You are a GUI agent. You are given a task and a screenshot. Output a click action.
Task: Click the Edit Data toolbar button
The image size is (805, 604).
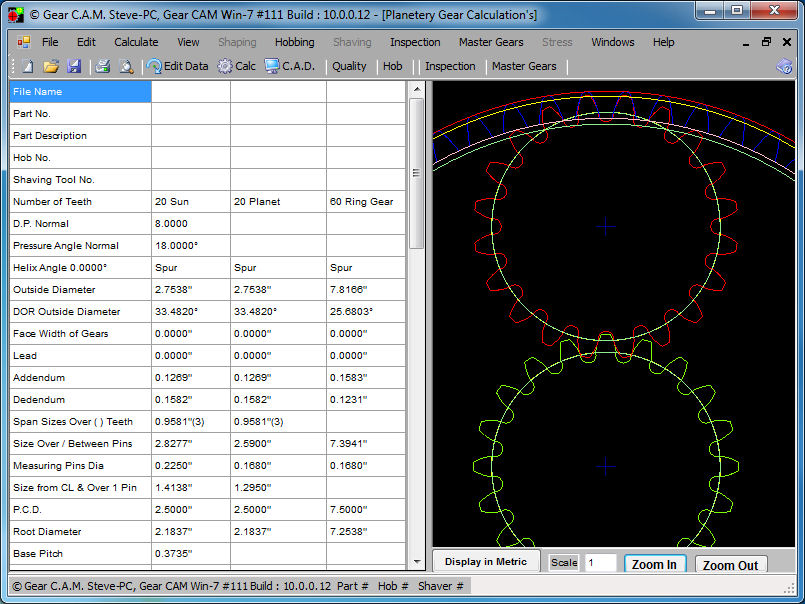pos(177,66)
